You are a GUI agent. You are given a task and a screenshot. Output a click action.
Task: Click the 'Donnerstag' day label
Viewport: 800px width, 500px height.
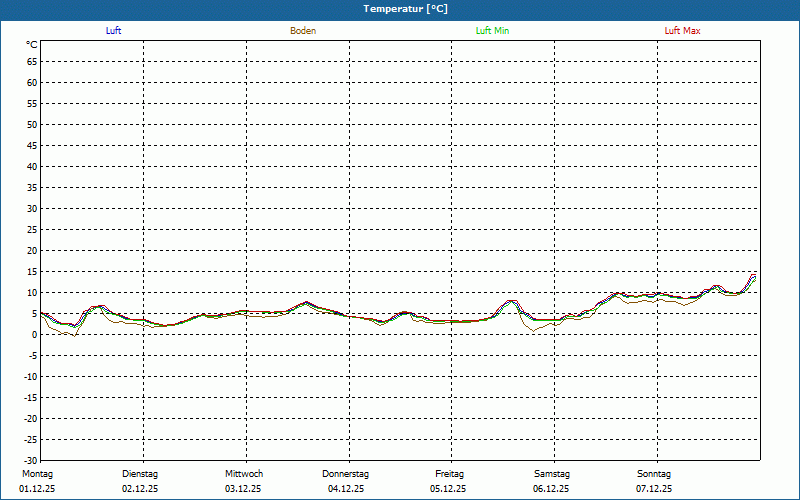tap(345, 474)
